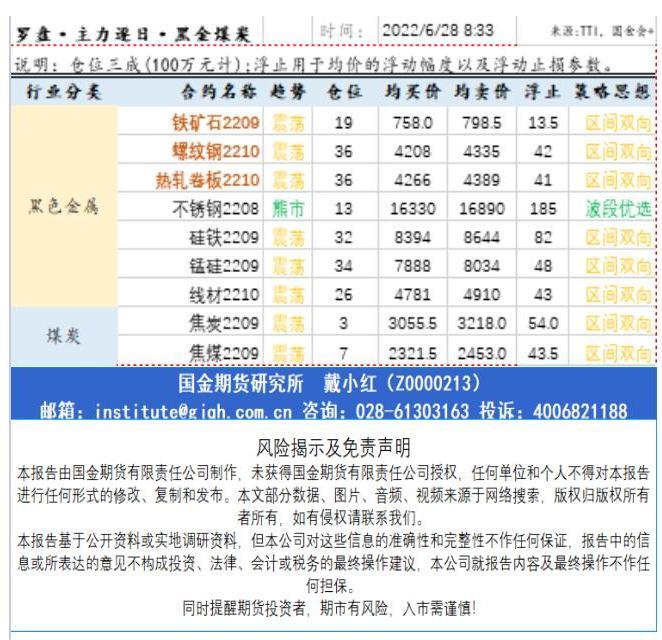Image resolution: width=662 pixels, height=640 pixels.
Task: Click the title 罗盘·主力逐日·黑金煤炭
Action: pos(133,34)
